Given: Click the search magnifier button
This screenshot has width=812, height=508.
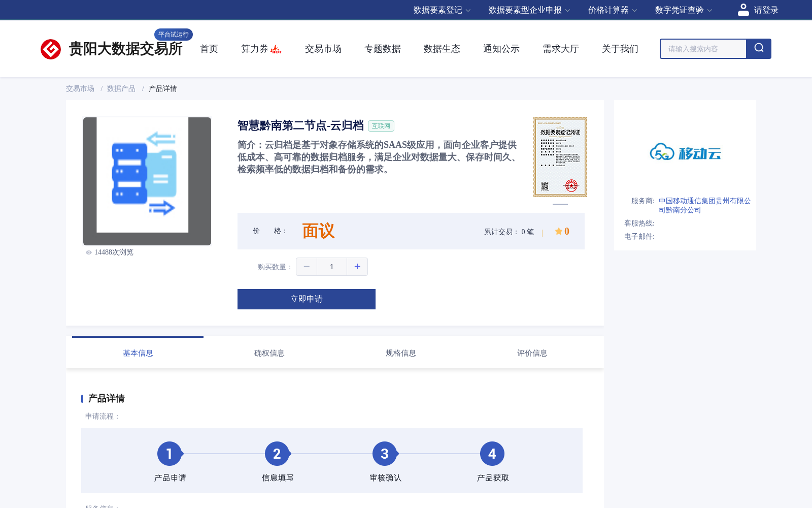Looking at the screenshot, I should click(x=759, y=49).
